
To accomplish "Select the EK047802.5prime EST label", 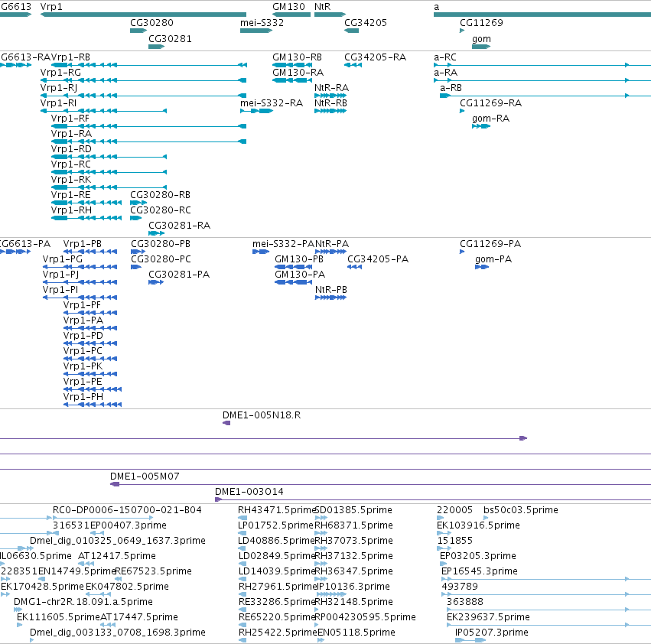I will (127, 587).
